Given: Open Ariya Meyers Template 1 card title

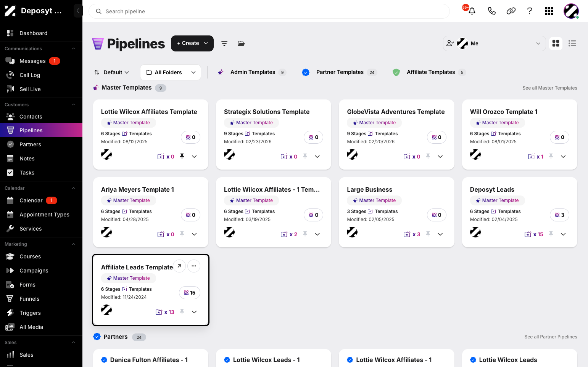Looking at the screenshot, I should pyautogui.click(x=137, y=189).
